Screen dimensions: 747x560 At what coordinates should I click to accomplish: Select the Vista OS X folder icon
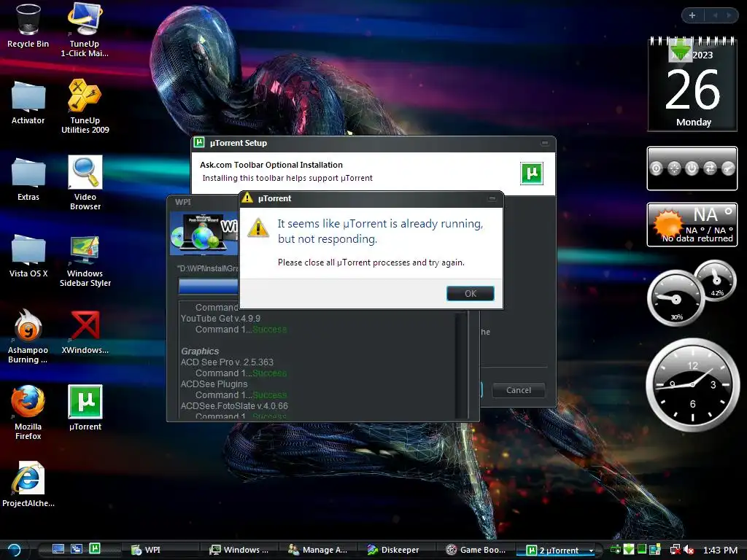click(x=28, y=256)
